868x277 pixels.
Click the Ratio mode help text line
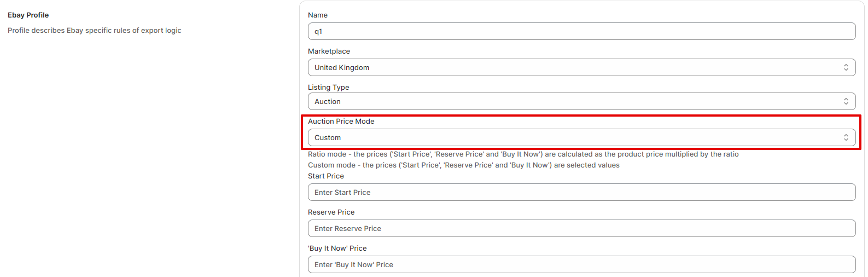coord(523,154)
